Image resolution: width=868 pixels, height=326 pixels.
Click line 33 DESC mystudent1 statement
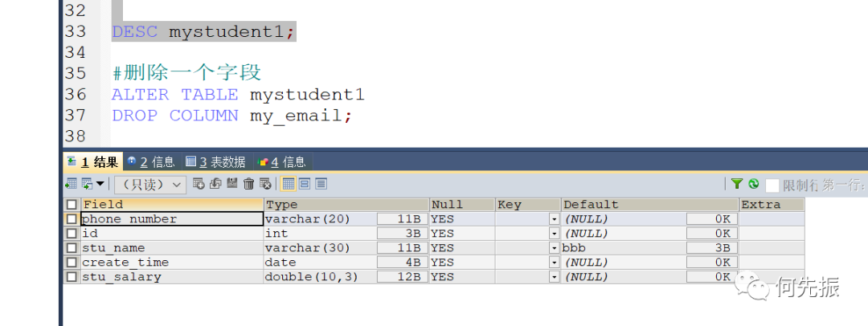point(203,31)
